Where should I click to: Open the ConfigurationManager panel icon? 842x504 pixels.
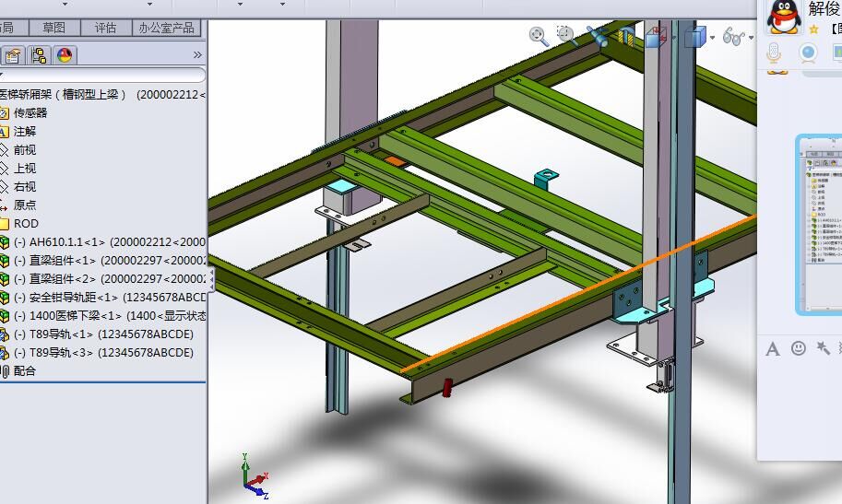(40, 55)
